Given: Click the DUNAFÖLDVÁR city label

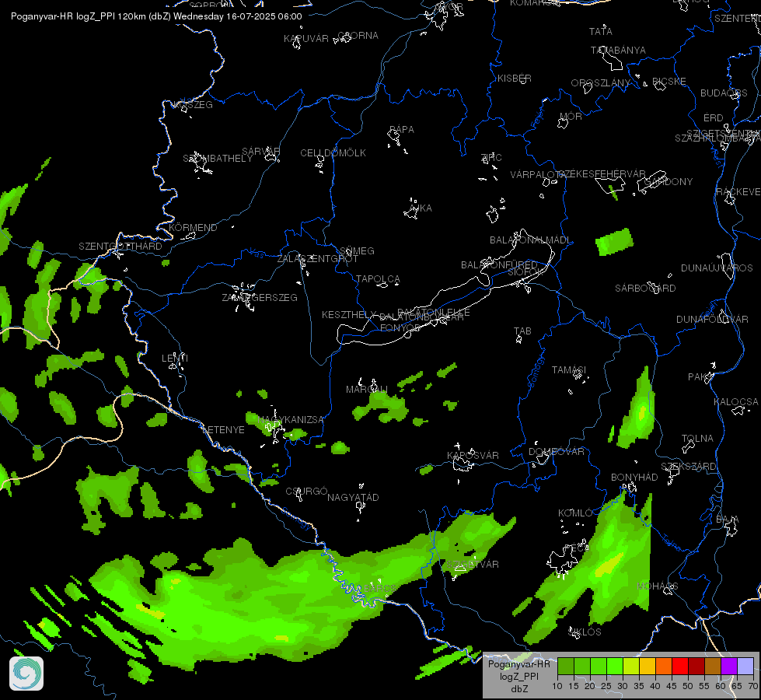Looking at the screenshot, I should pos(713,319).
